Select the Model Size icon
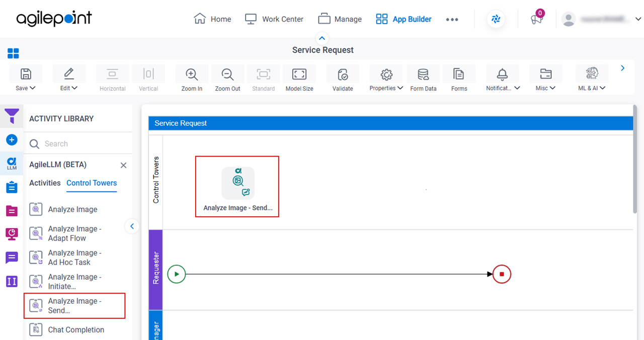 tap(299, 74)
